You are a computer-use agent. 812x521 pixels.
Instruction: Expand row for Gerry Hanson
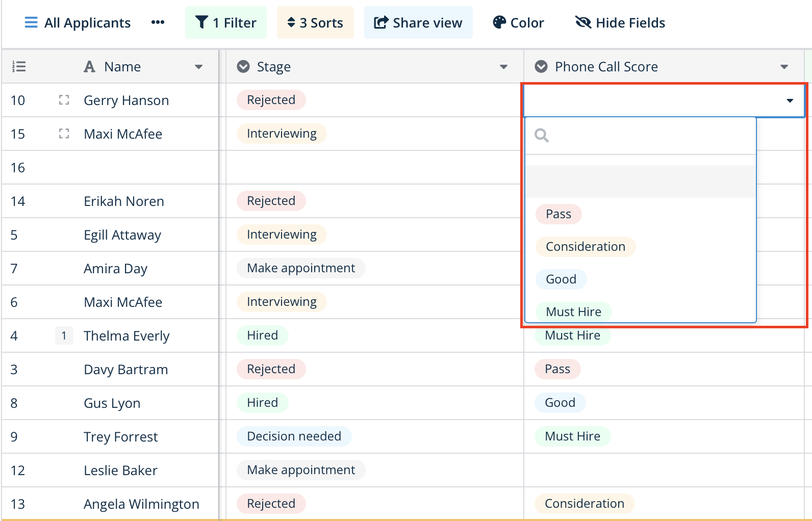pyautogui.click(x=64, y=100)
